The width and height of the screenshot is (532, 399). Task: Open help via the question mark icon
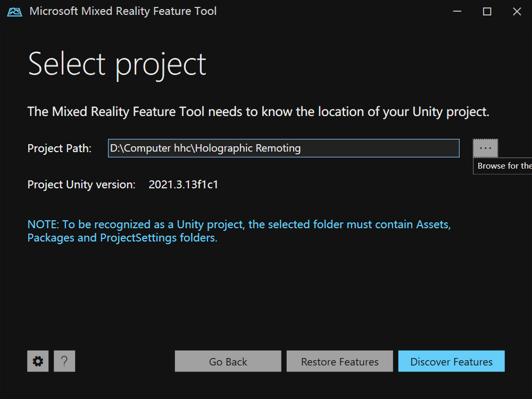tap(64, 361)
